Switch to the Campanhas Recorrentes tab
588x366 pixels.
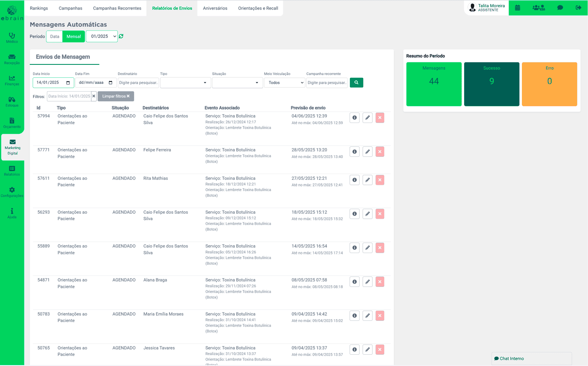[x=117, y=8]
